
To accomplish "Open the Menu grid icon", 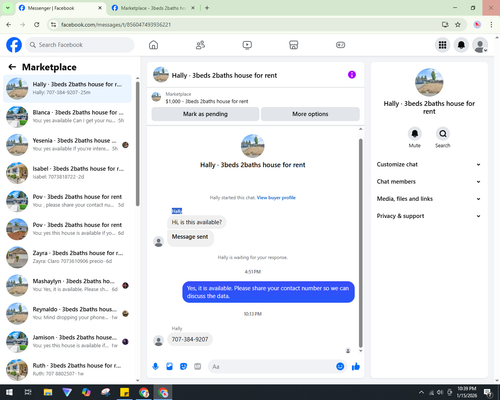I will [442, 45].
